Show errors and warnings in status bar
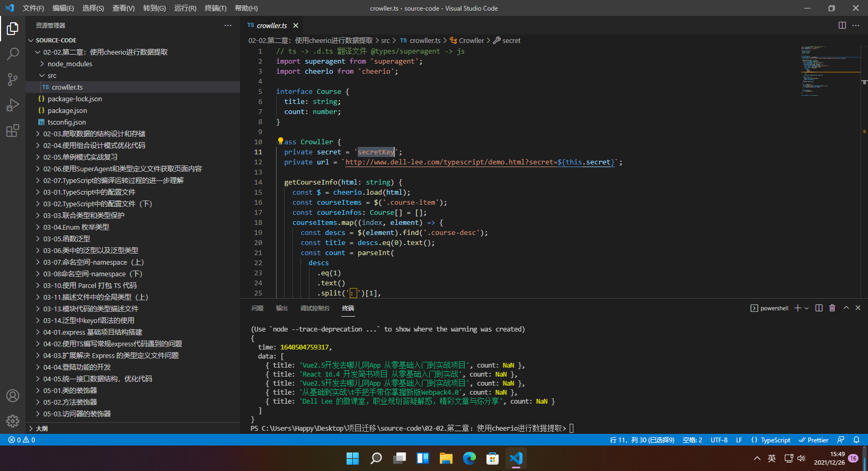This screenshot has height=471, width=868. tap(22, 440)
